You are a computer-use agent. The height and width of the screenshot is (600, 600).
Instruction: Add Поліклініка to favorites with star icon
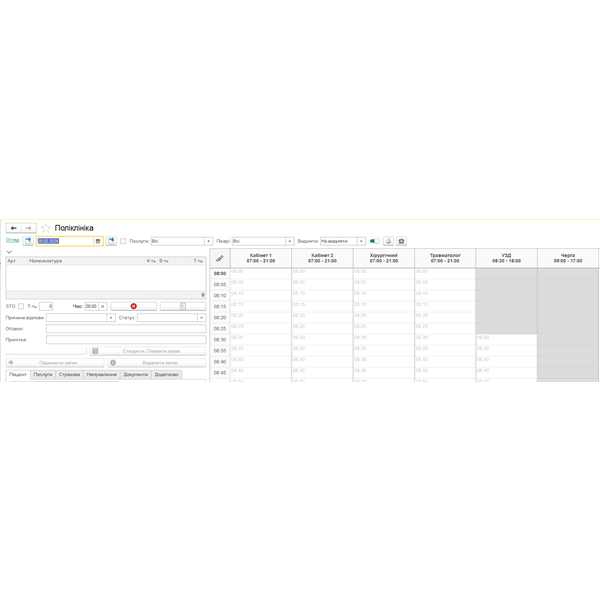tap(46, 228)
